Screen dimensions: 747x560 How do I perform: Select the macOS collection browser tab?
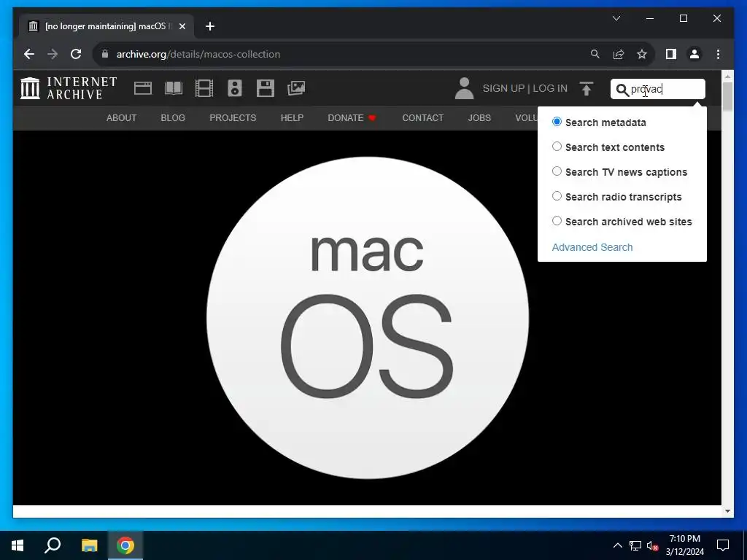point(107,26)
